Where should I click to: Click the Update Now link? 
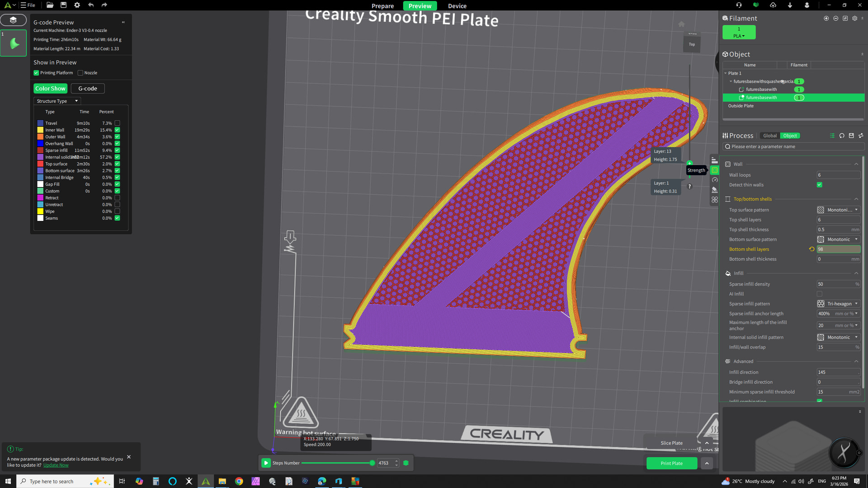[x=56, y=465]
